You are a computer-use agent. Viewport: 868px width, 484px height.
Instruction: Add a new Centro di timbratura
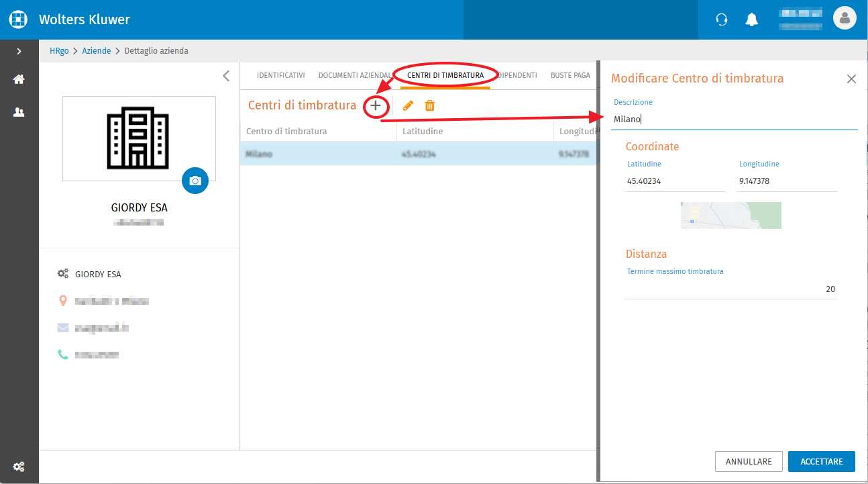point(376,105)
